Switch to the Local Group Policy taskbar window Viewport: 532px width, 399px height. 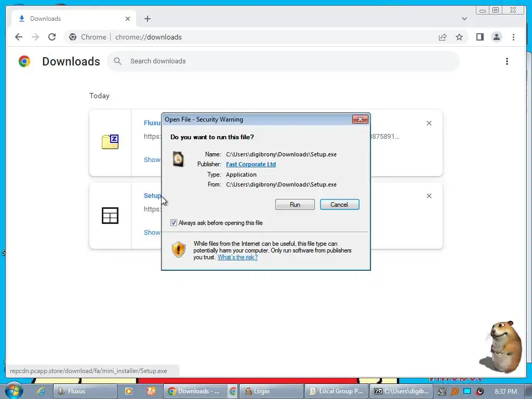tap(336, 391)
